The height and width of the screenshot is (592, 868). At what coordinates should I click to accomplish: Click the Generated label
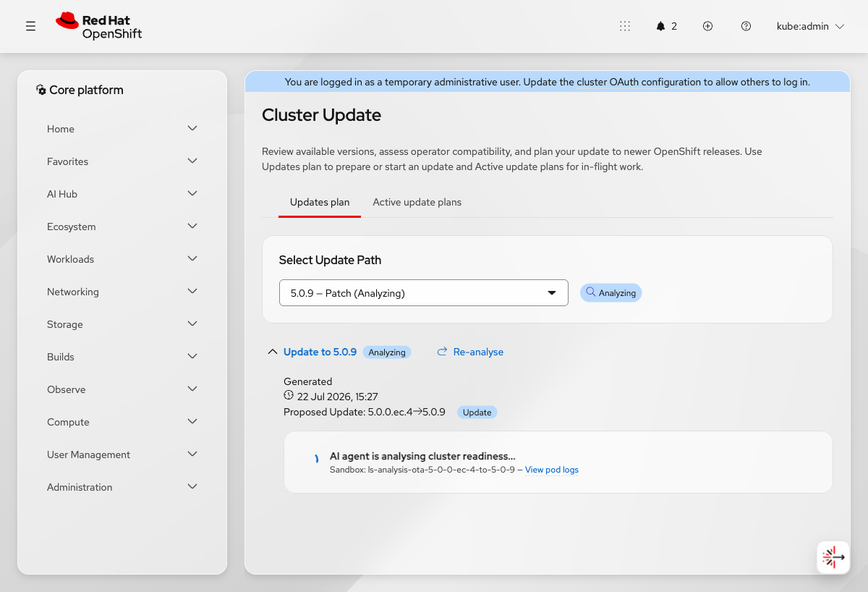click(x=308, y=381)
